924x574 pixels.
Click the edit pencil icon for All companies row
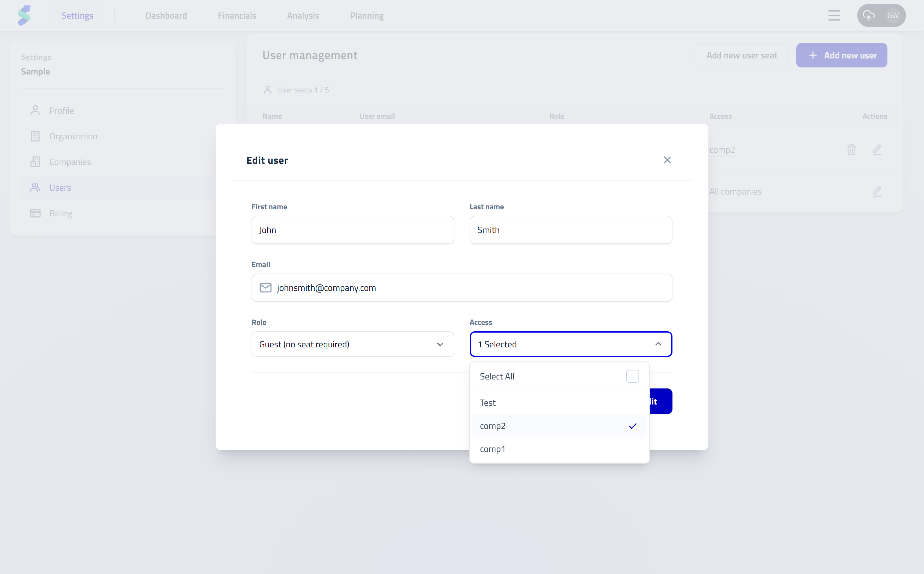(x=877, y=192)
